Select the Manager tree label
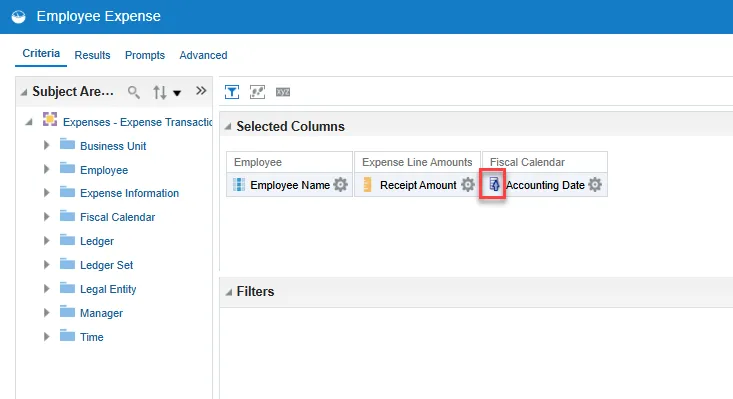Image resolution: width=733 pixels, height=399 pixels. (x=101, y=313)
